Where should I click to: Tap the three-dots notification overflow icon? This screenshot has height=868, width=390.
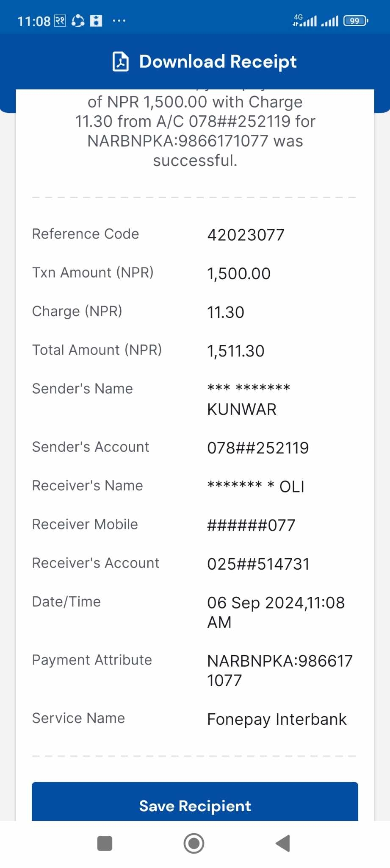[x=119, y=21]
